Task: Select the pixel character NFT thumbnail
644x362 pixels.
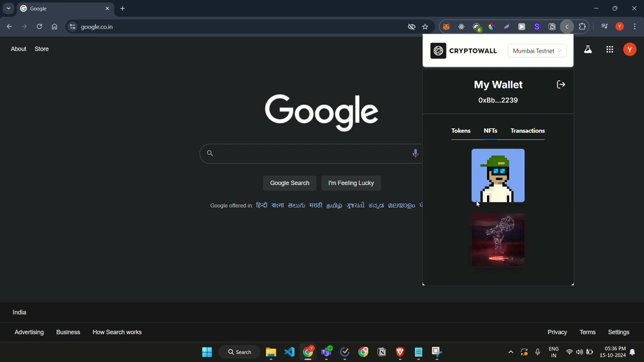Action: [498, 175]
